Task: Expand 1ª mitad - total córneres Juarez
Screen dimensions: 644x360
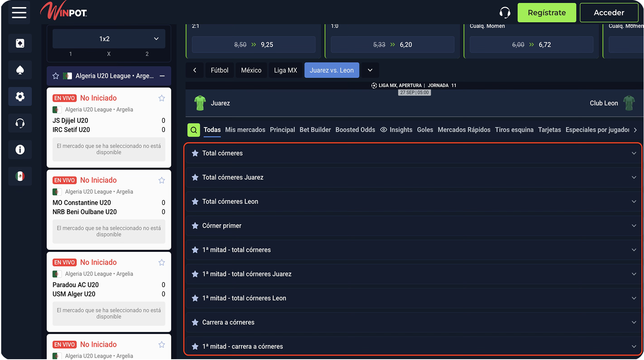Action: (634, 274)
